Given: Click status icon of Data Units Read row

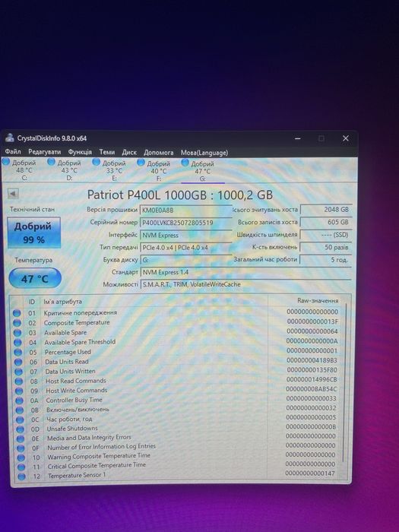Looking at the screenshot, I should [x=18, y=362].
